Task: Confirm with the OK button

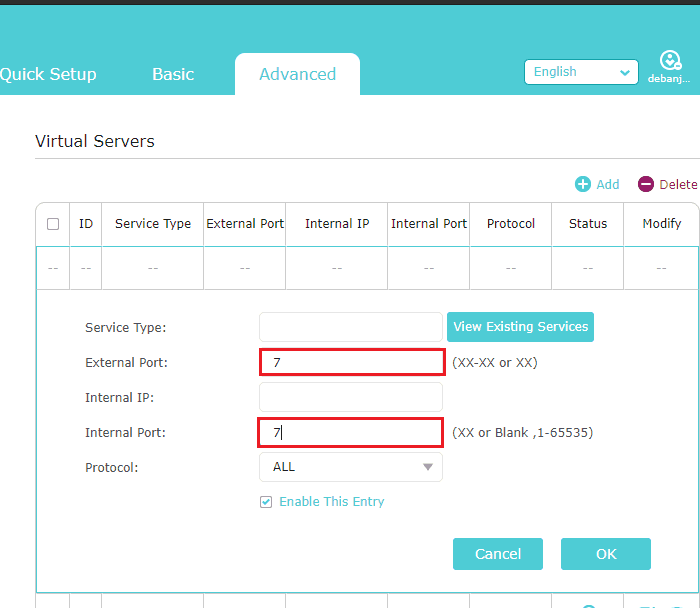Action: [x=606, y=554]
